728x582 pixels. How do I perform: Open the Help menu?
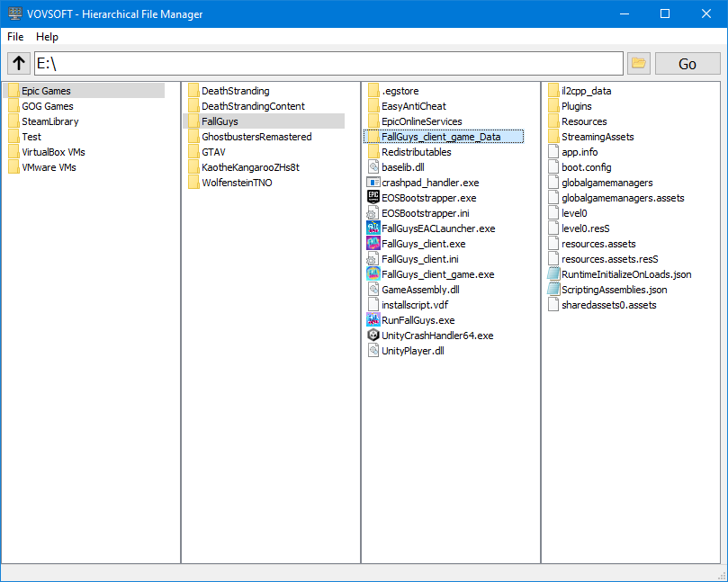[47, 37]
